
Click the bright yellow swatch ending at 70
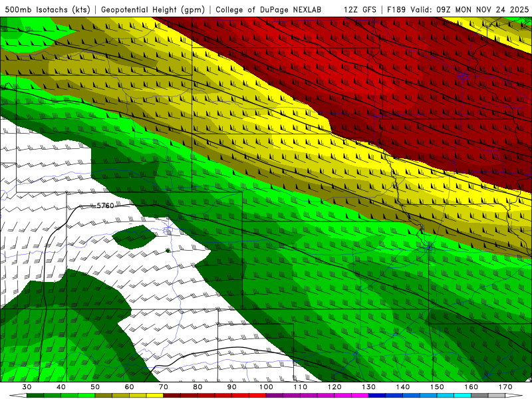155,396
